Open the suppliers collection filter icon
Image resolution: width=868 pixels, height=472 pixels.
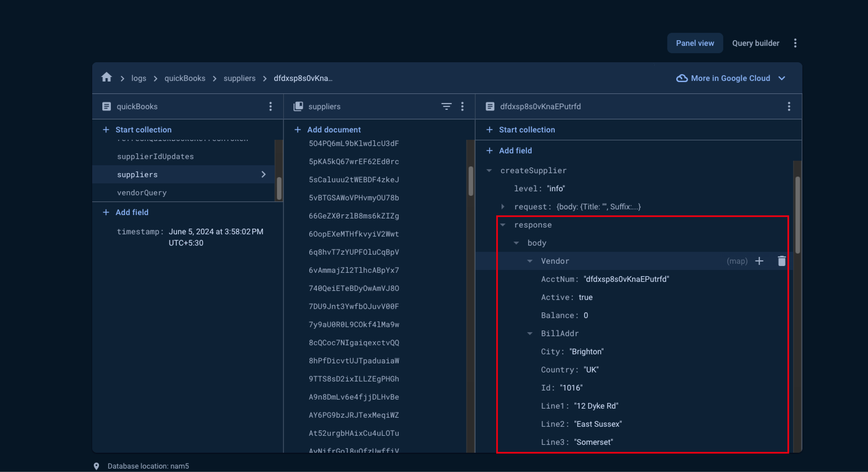coord(446,106)
